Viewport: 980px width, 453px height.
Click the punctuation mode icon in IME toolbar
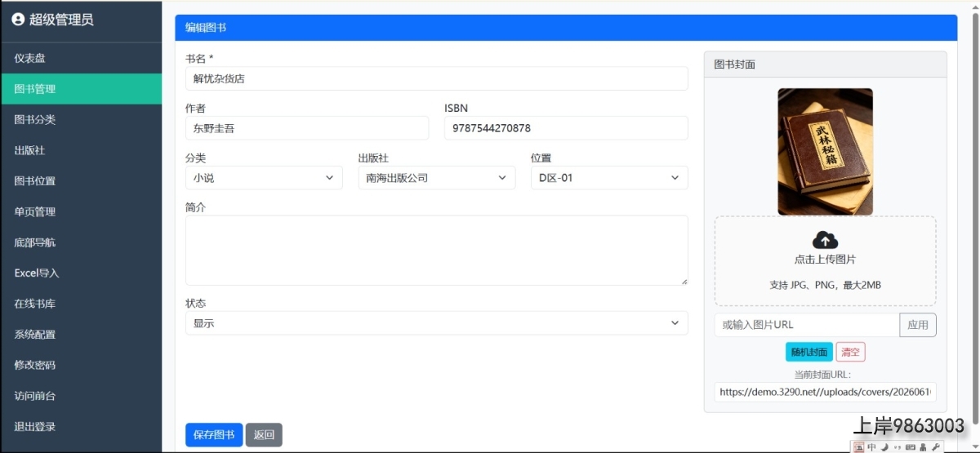coord(897,447)
